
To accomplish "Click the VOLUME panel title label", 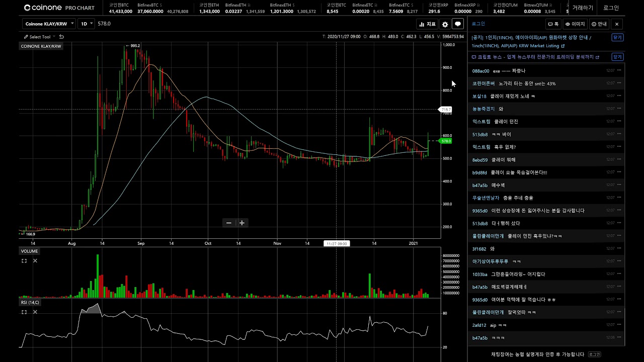I will pyautogui.click(x=29, y=251).
